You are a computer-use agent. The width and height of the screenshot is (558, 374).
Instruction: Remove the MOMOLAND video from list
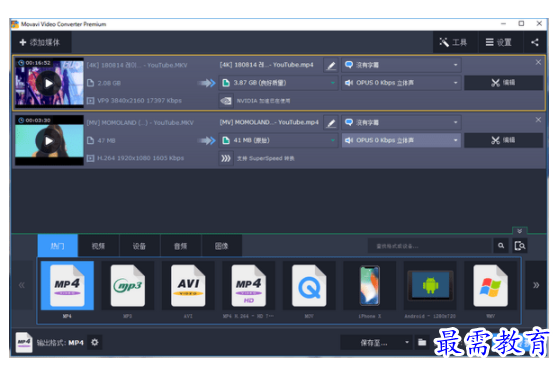click(538, 120)
